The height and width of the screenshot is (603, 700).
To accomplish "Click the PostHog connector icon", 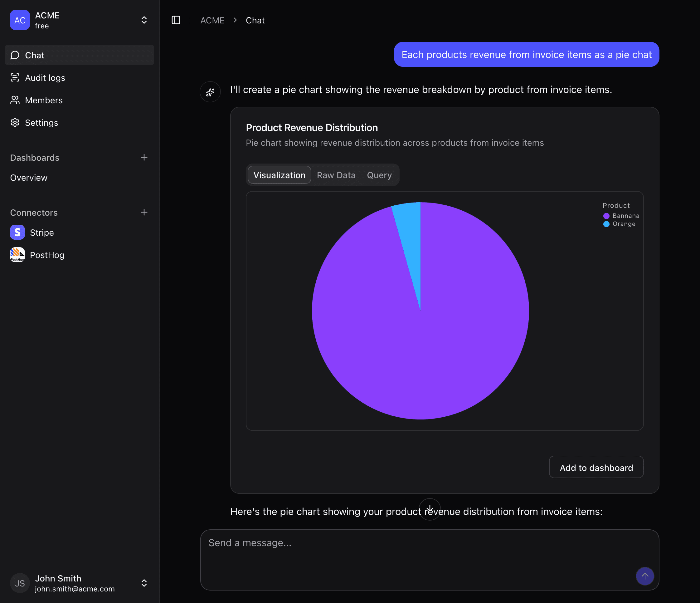I will tap(17, 255).
